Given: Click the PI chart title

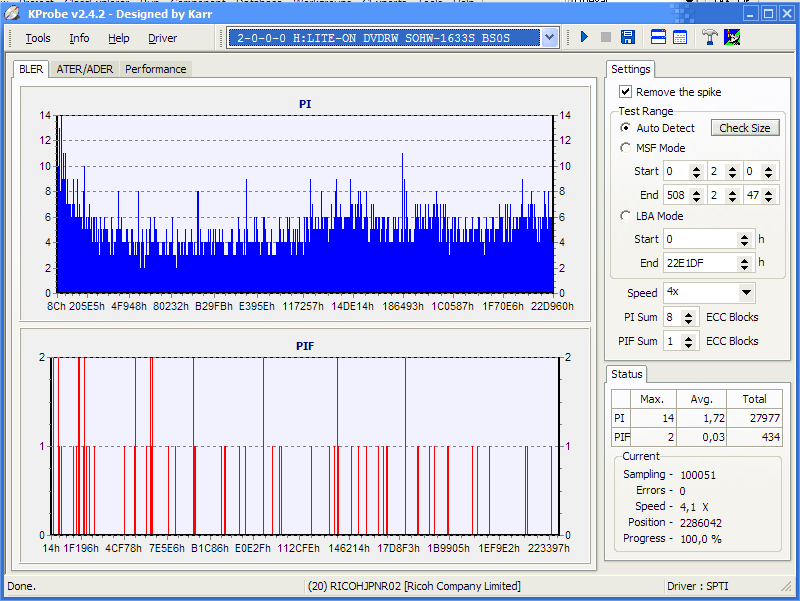Looking at the screenshot, I should [x=305, y=104].
